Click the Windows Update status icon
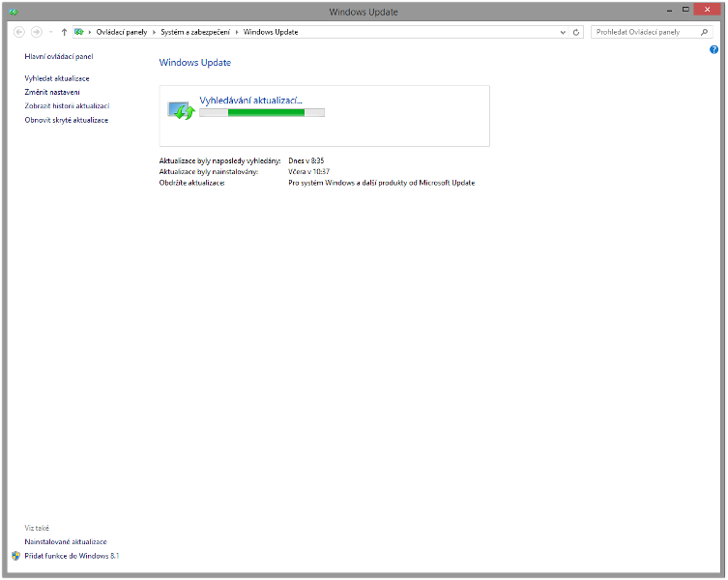 point(181,110)
